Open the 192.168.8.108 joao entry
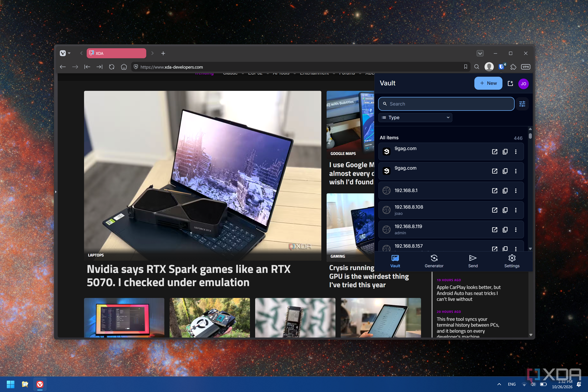588x392 pixels. pyautogui.click(x=451, y=210)
